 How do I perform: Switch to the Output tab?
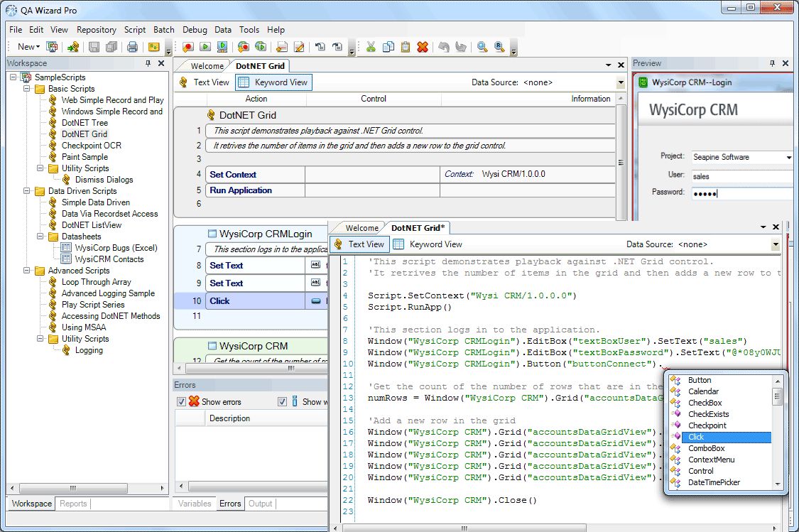[x=260, y=504]
